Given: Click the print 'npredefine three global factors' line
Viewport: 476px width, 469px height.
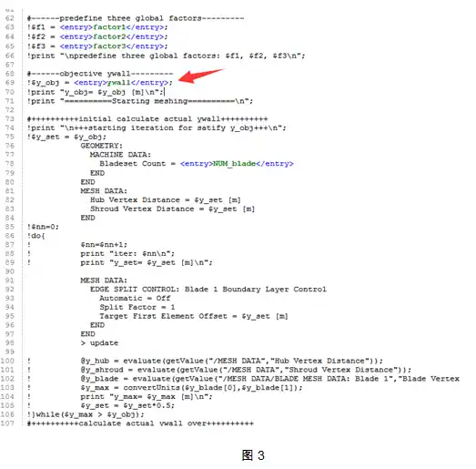Looking at the screenshot, I should [166, 56].
